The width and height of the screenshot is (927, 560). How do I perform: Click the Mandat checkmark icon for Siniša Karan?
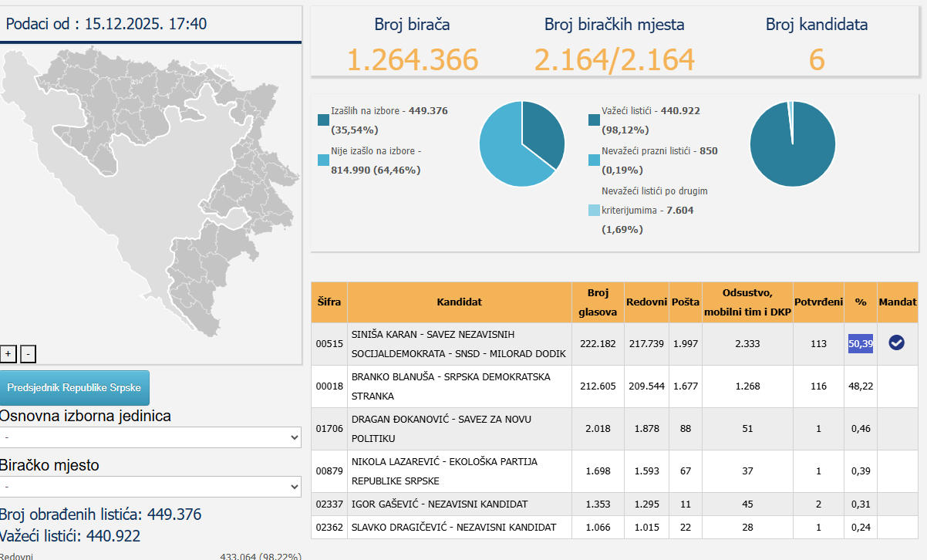896,343
